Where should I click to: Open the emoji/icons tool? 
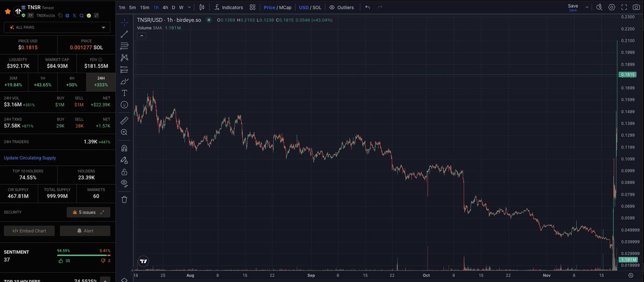click(125, 105)
